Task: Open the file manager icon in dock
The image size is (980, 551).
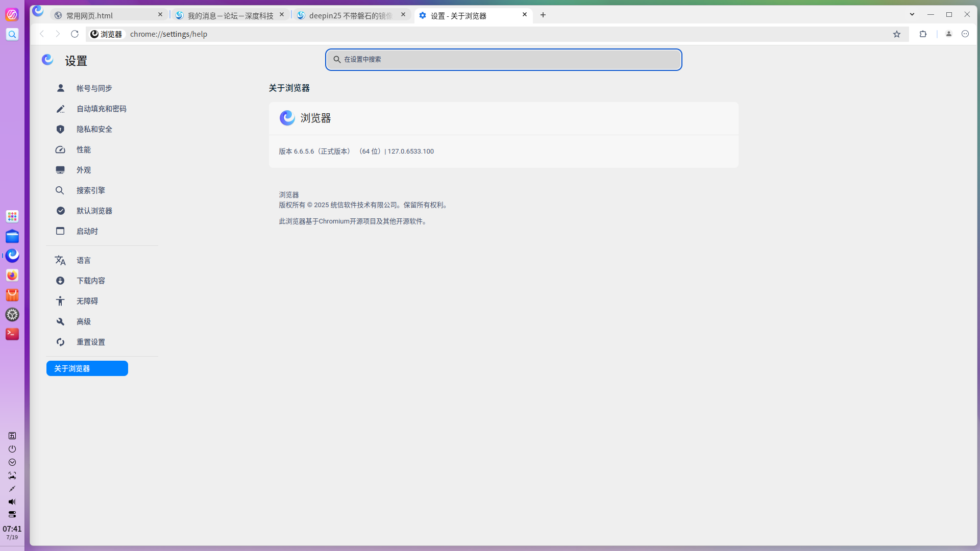Action: tap(12, 237)
